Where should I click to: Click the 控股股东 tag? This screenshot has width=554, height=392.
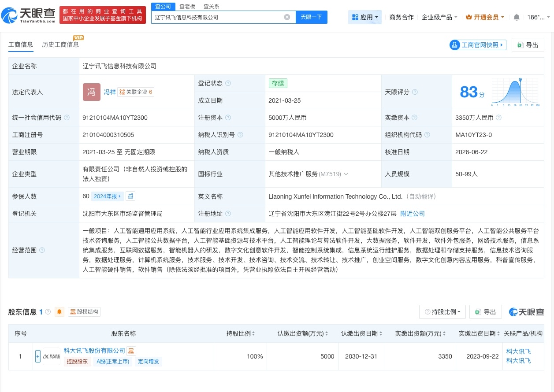click(78, 362)
